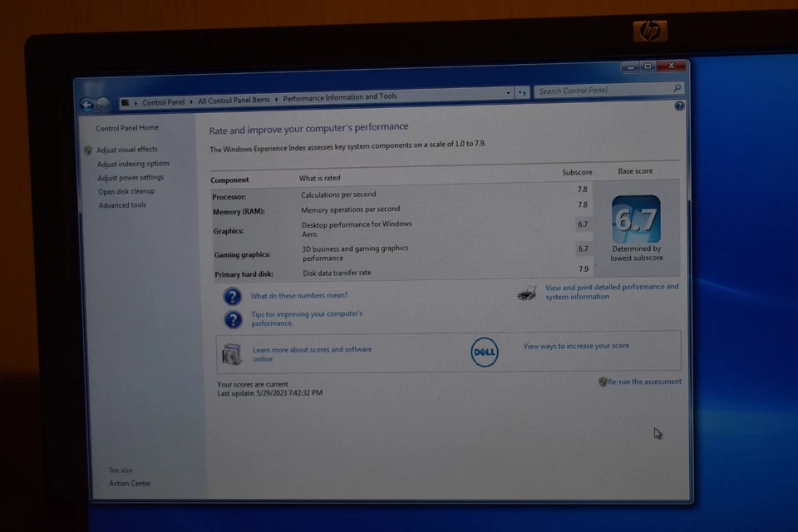Click the Re-run the assessment link
Viewport: 798px width, 532px height.
(644, 382)
